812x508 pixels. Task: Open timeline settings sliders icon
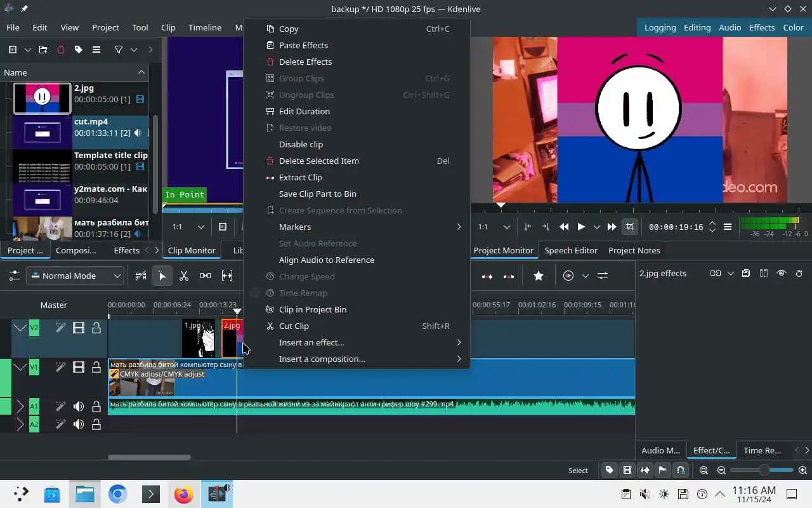pos(13,276)
